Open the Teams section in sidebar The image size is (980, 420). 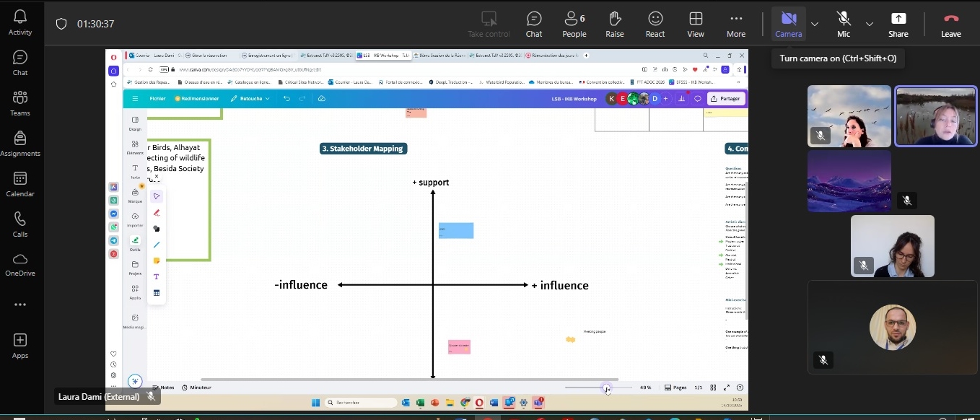[20, 103]
